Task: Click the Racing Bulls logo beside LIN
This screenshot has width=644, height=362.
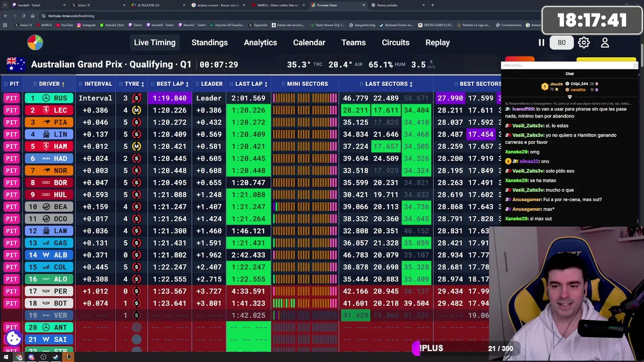Action: coord(46,134)
